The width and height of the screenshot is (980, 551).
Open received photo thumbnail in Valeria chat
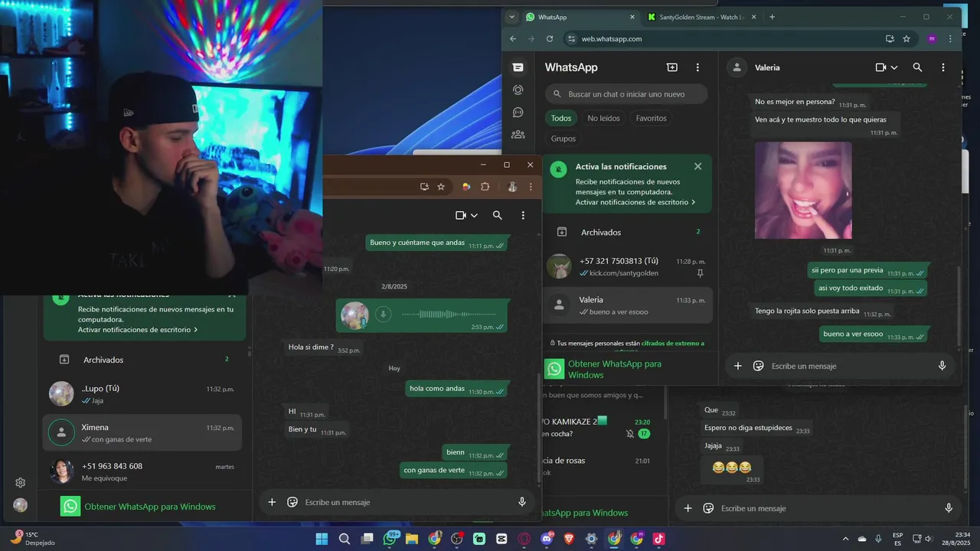coord(803,190)
